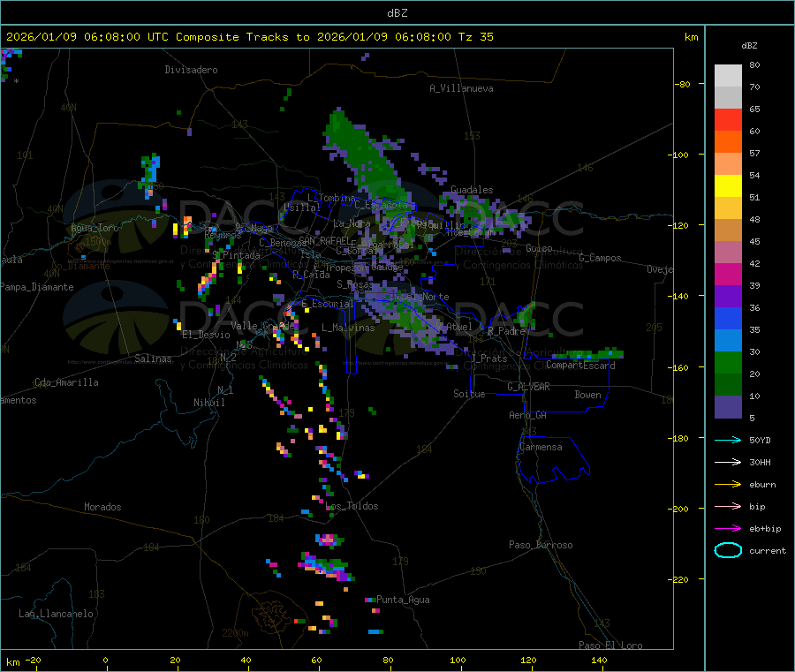Click the Soitue map label
The height and width of the screenshot is (672, 795).
click(x=469, y=394)
